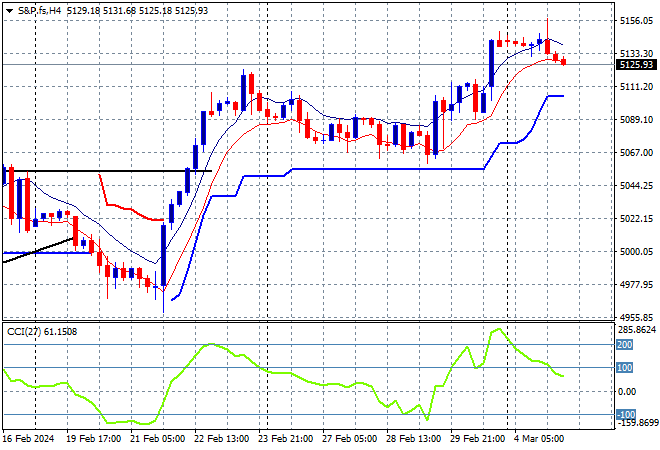Click the 4955.85 price axis label

pos(636,317)
